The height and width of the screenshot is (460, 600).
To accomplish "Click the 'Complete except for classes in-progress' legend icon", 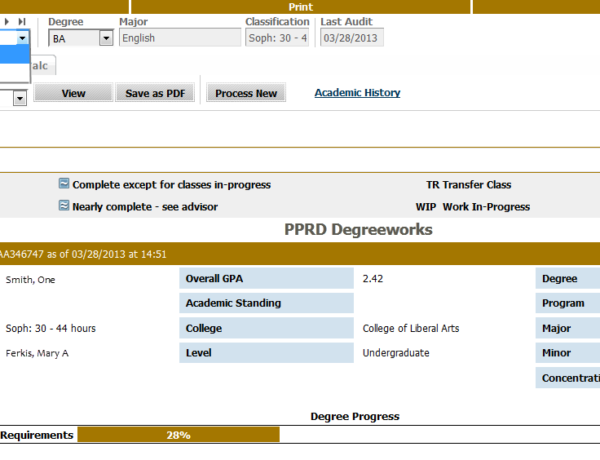I will [x=64, y=184].
